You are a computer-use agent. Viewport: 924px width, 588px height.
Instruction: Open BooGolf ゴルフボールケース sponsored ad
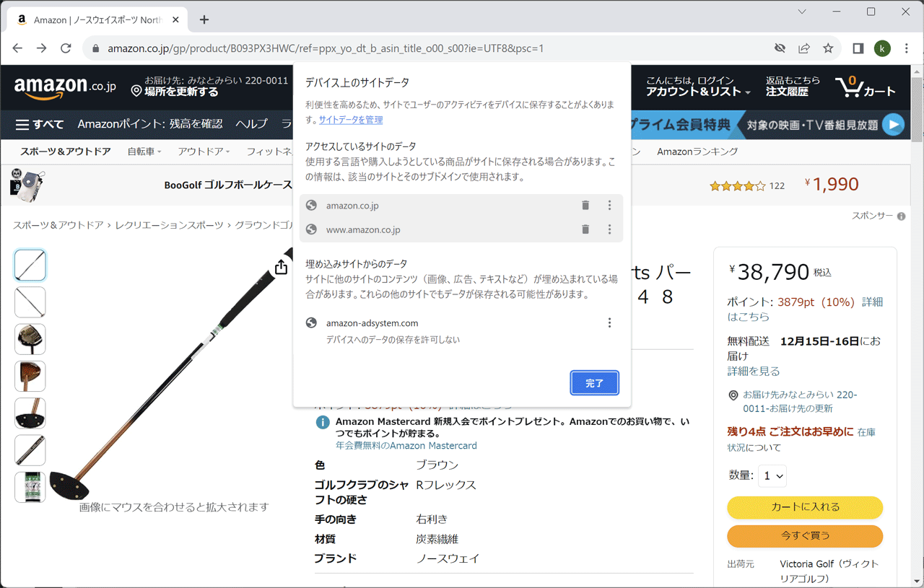(x=228, y=185)
